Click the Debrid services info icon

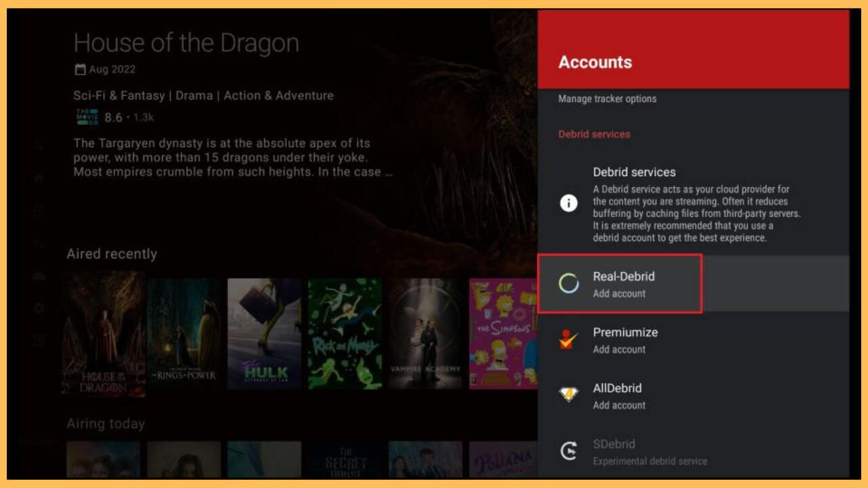coord(570,203)
